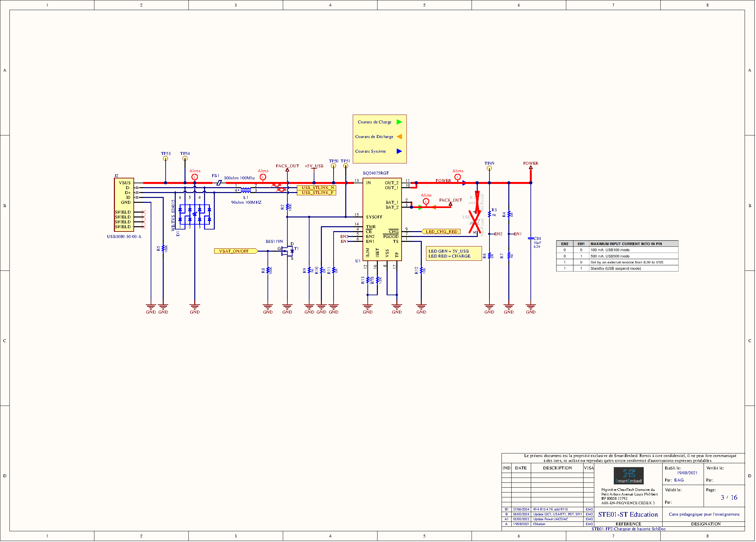Click the blue Courant Système arrow
756x542 pixels.
399,151
